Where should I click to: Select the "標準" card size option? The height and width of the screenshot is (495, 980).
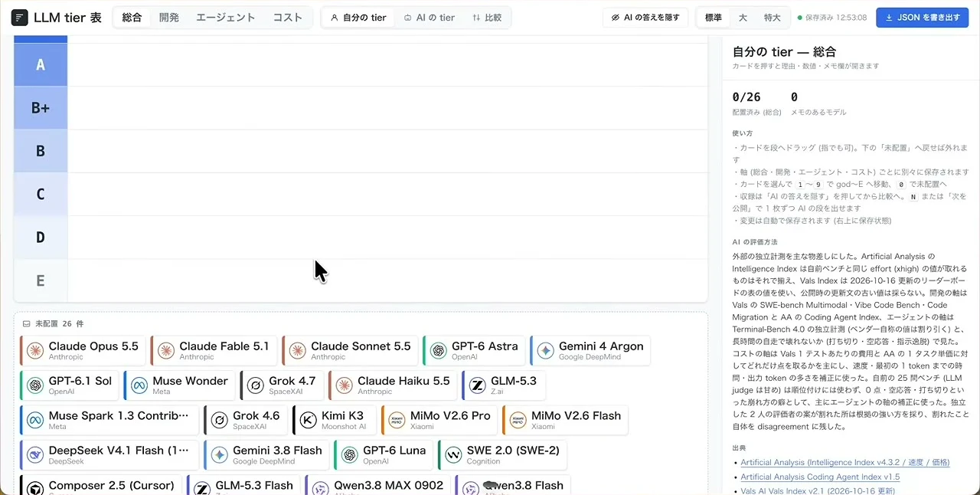click(x=713, y=18)
